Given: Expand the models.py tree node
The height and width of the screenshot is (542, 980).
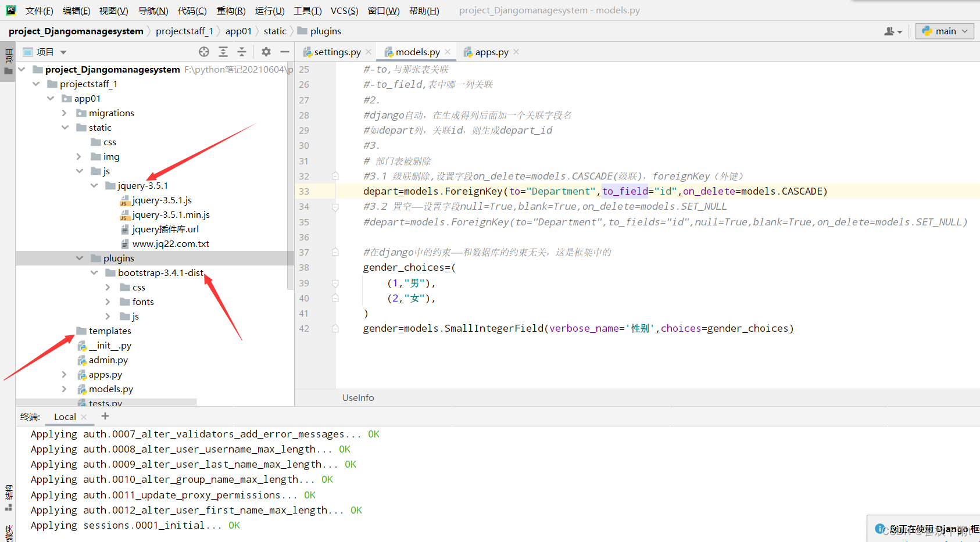Looking at the screenshot, I should [x=65, y=389].
